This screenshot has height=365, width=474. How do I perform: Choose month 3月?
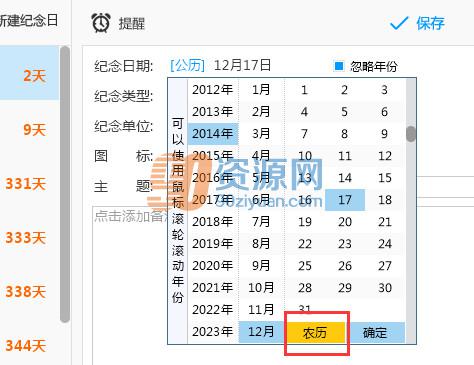(261, 134)
